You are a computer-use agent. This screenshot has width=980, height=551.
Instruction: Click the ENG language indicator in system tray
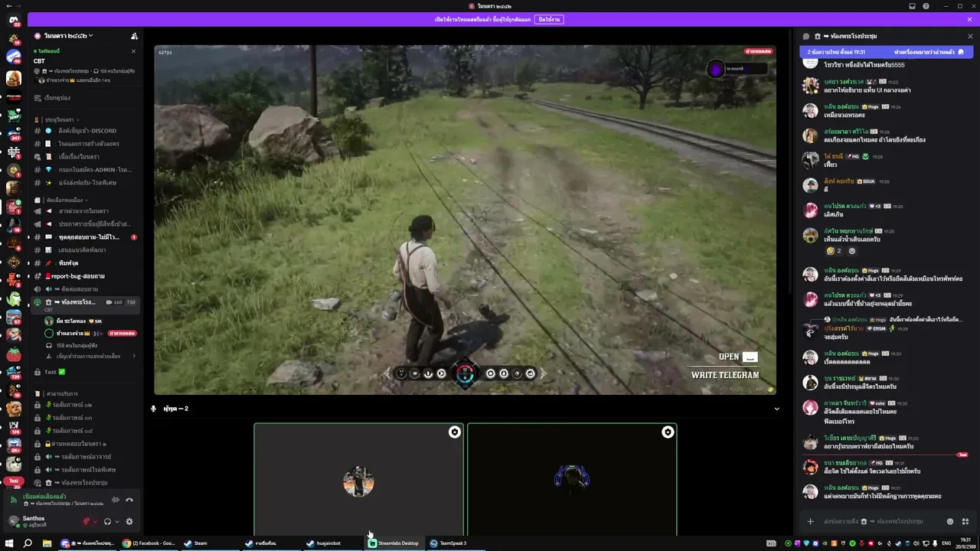coord(946,543)
